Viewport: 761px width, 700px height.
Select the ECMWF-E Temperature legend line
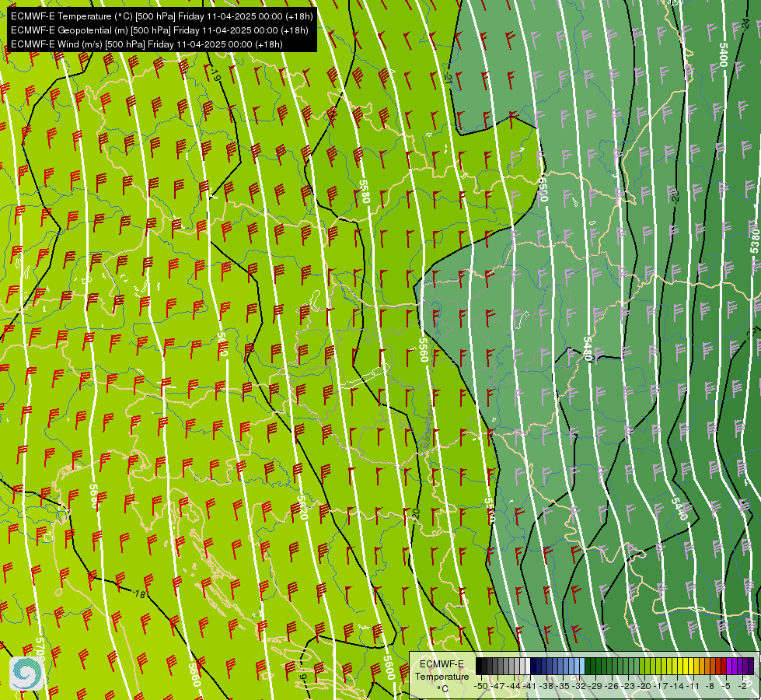pos(162,16)
